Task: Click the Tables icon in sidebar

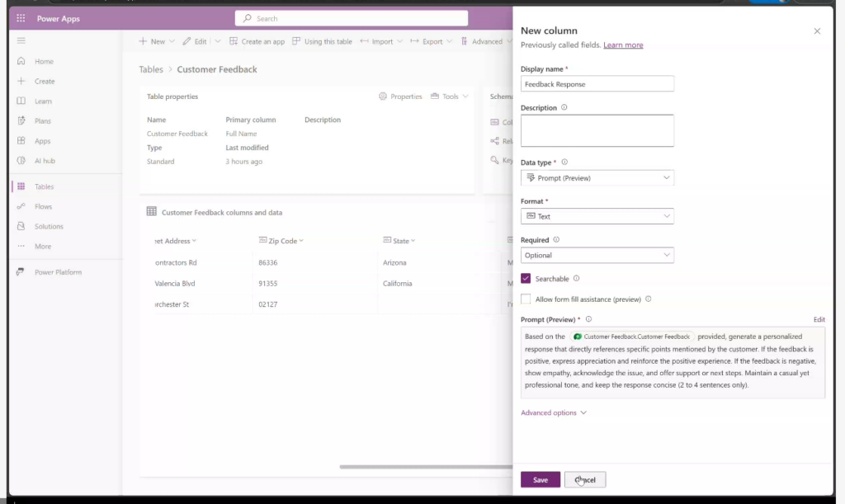Action: pyautogui.click(x=21, y=186)
